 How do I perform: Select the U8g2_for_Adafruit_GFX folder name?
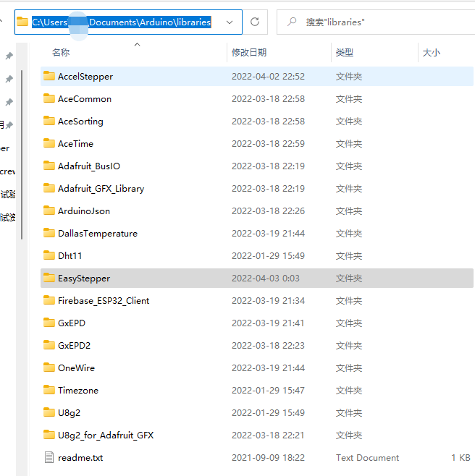click(x=106, y=435)
